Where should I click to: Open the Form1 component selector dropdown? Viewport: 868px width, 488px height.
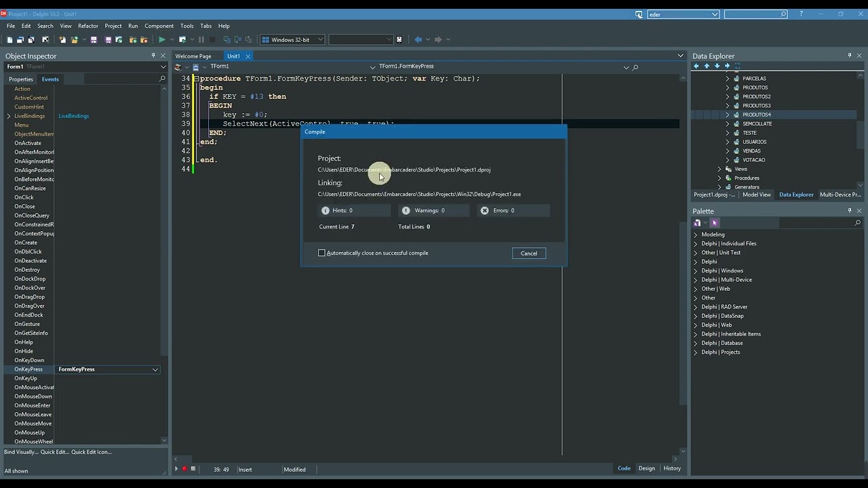tap(163, 66)
